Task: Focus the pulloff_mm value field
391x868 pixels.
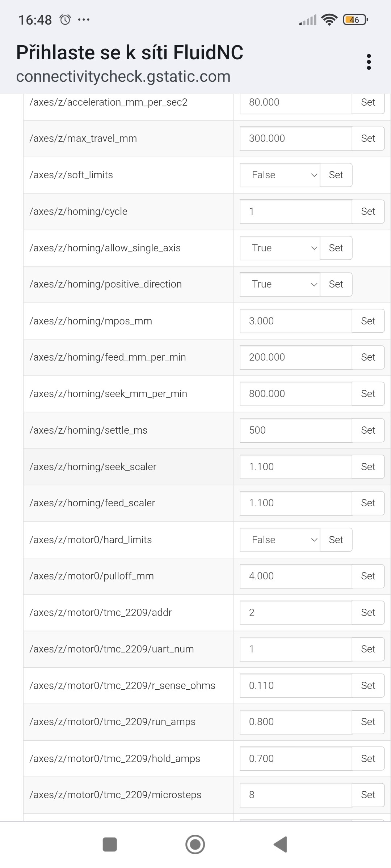Action: click(296, 576)
